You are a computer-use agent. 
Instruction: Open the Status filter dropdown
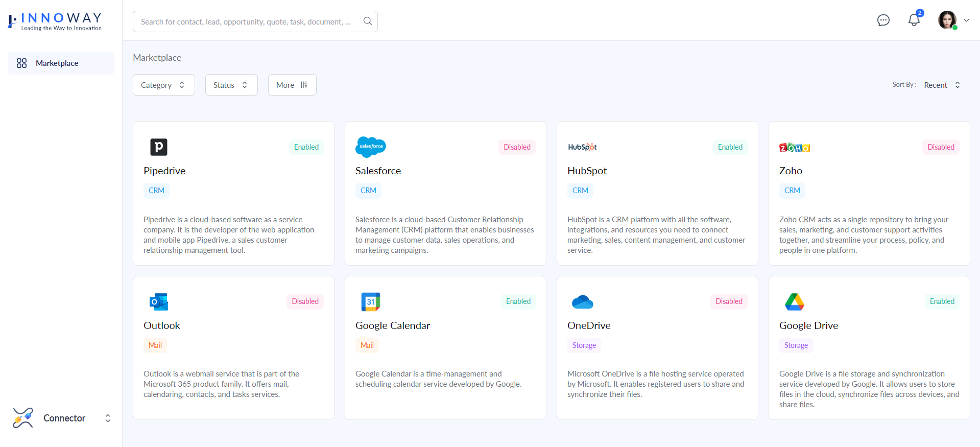coord(231,85)
